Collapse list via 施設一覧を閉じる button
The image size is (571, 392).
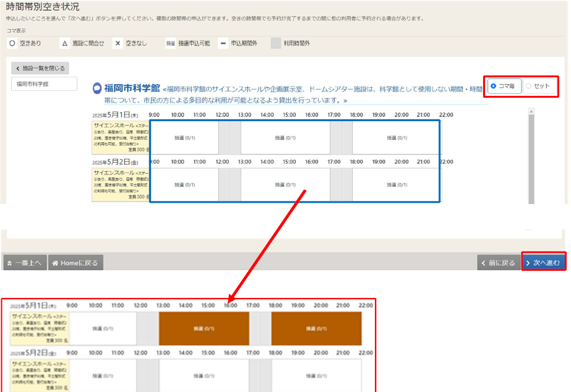pyautogui.click(x=40, y=68)
